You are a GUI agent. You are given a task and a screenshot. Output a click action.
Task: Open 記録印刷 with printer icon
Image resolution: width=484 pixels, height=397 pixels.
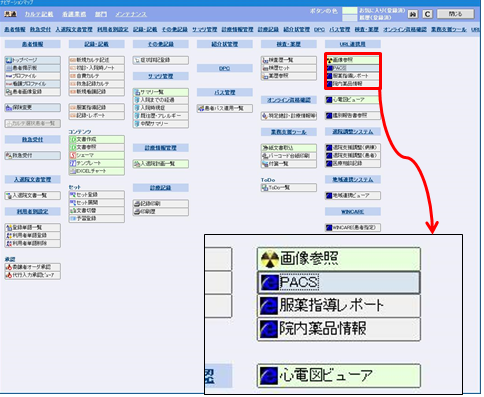tap(161, 203)
